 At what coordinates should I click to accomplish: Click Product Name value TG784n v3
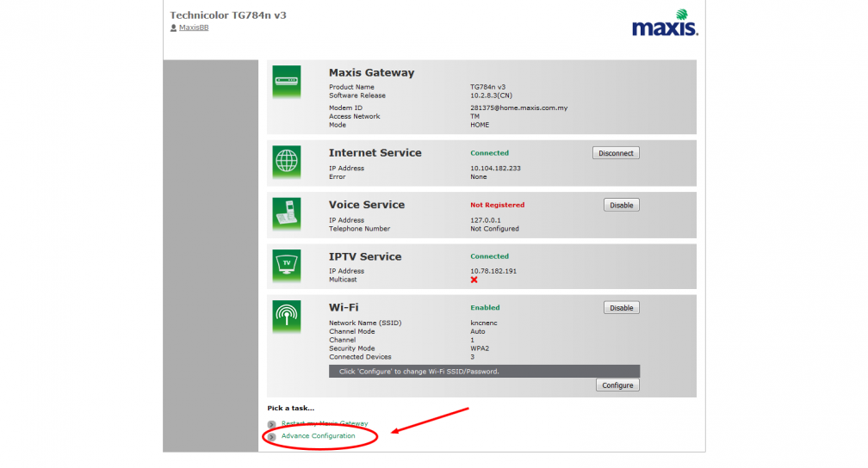point(487,87)
